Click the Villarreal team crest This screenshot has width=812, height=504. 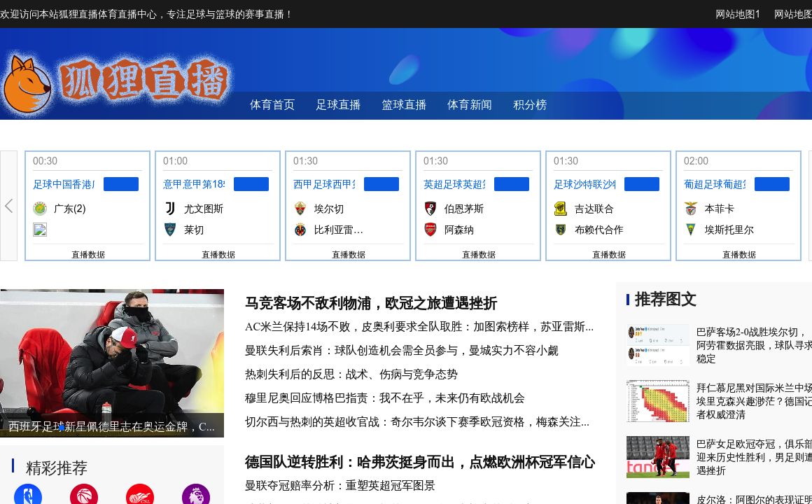click(300, 230)
